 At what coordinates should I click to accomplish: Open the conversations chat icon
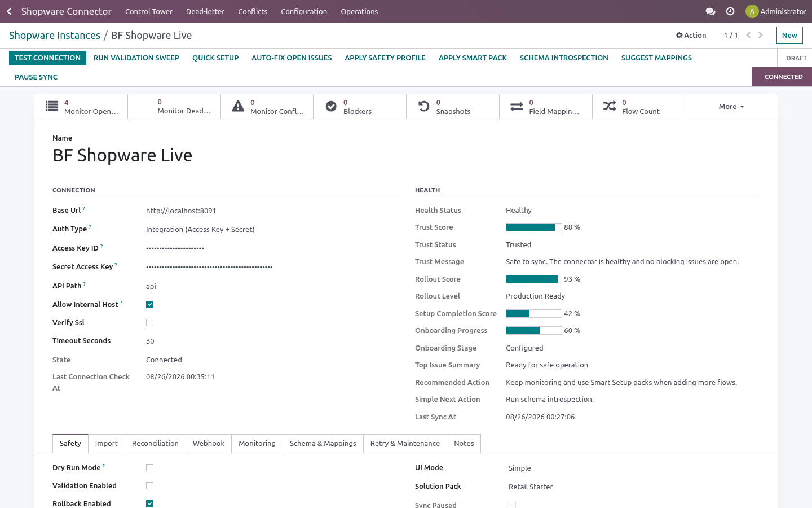(x=710, y=11)
